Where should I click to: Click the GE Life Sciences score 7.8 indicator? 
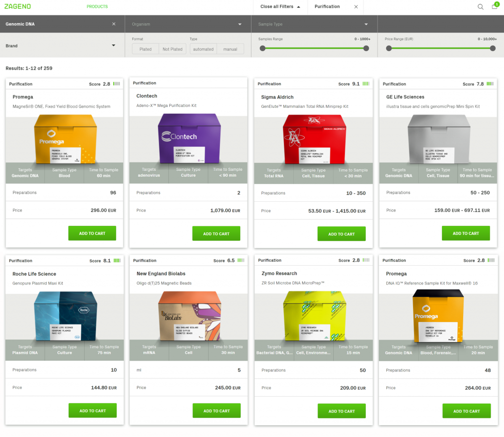[x=478, y=84]
